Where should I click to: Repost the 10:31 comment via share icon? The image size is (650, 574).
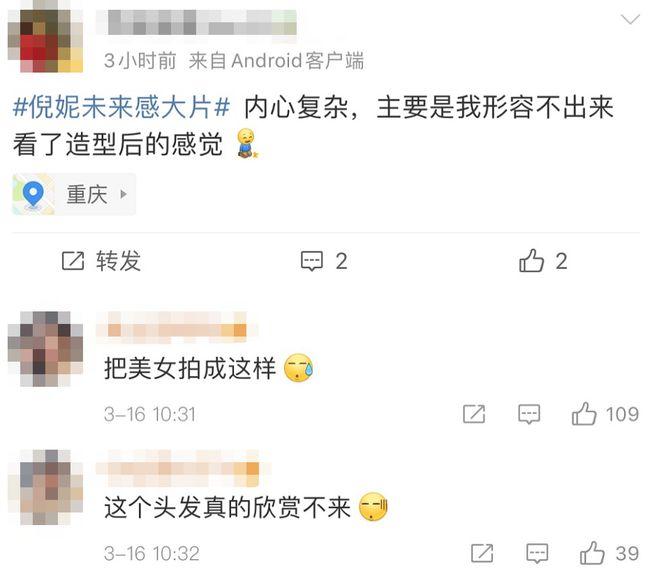pyautogui.click(x=474, y=414)
